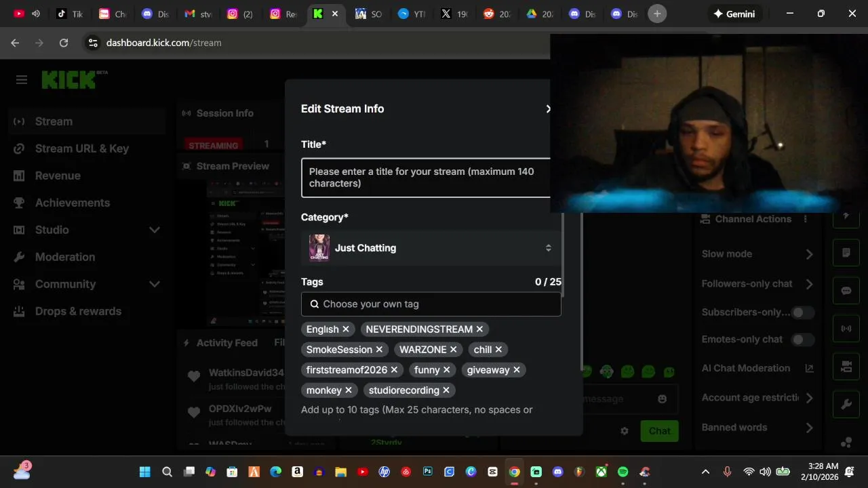The image size is (868, 488).
Task: Reload the browser page
Action: 64,43
